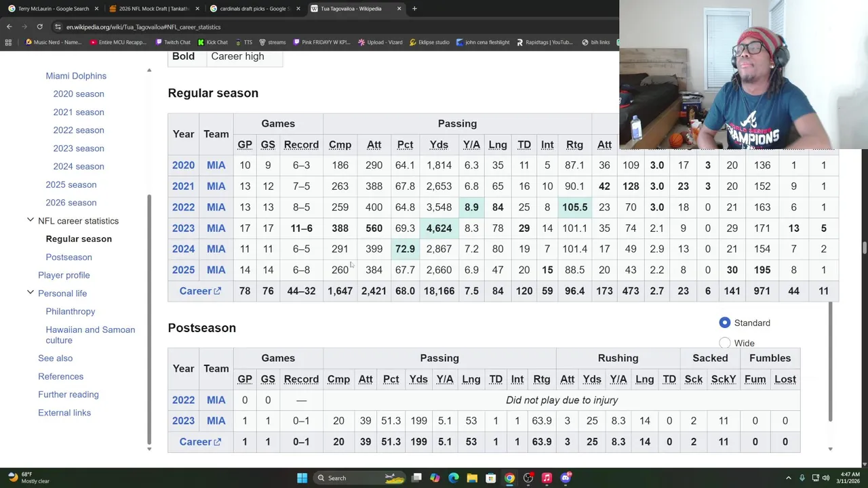Click the browser forward arrow
868x488 pixels.
pos(24,26)
